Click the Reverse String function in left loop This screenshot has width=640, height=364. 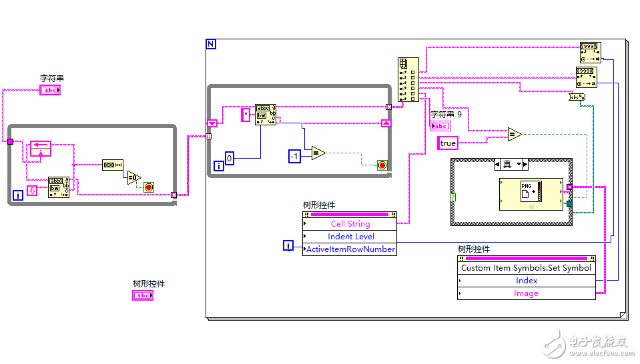pos(41,149)
